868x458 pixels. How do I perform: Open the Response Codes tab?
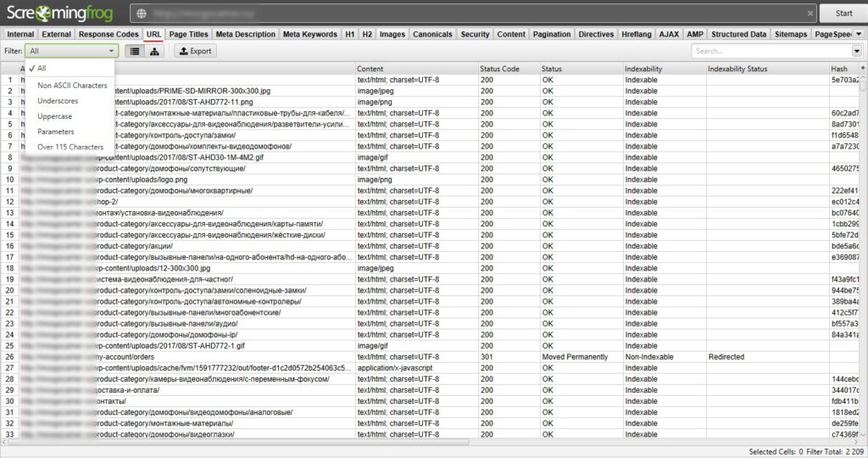point(108,34)
